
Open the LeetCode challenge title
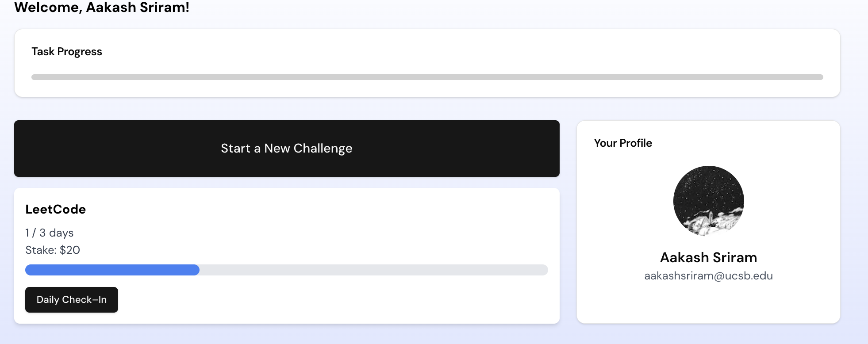click(x=56, y=209)
